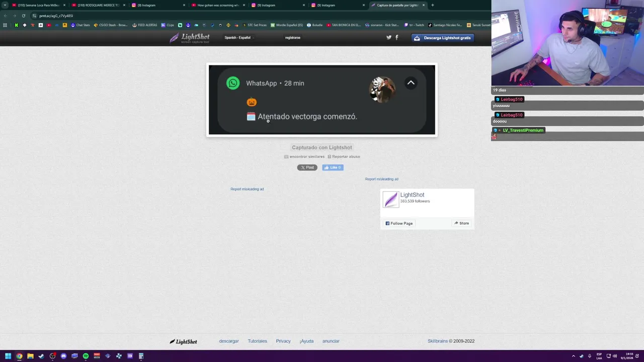
Task: Open Spotify from the taskbar
Action: (x=86, y=356)
